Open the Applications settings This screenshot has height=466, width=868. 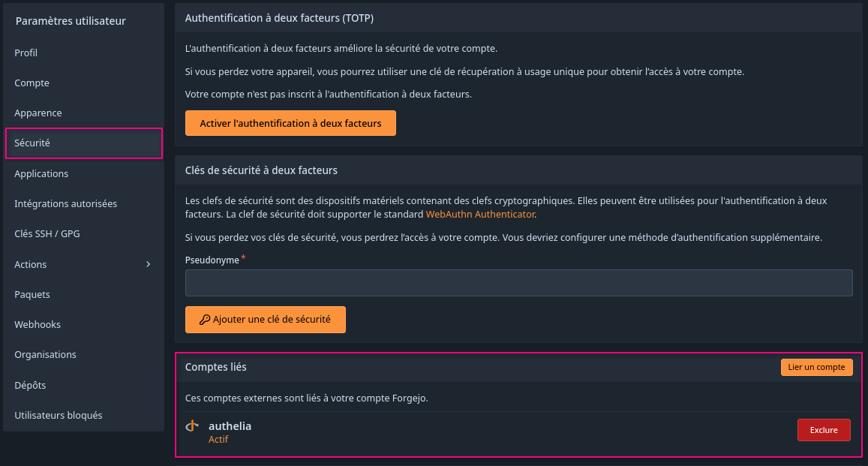point(83,173)
